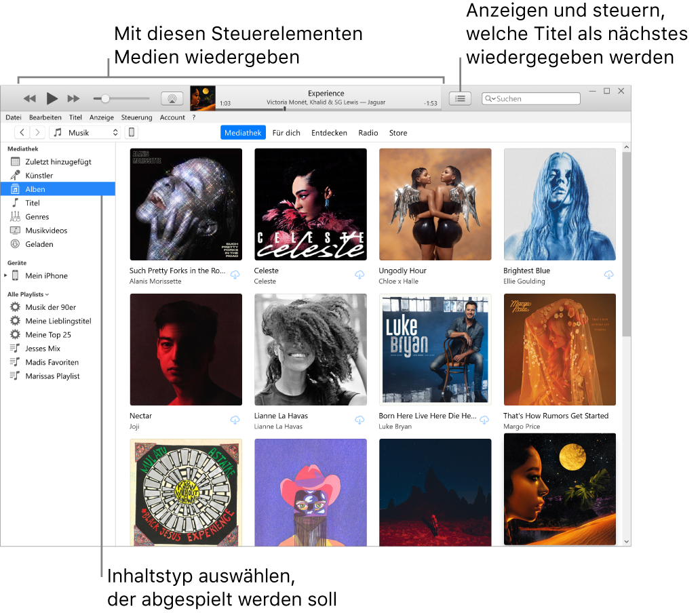Open the Ungodly Hour album cover
Image resolution: width=700 pixels, height=613 pixels.
point(435,204)
